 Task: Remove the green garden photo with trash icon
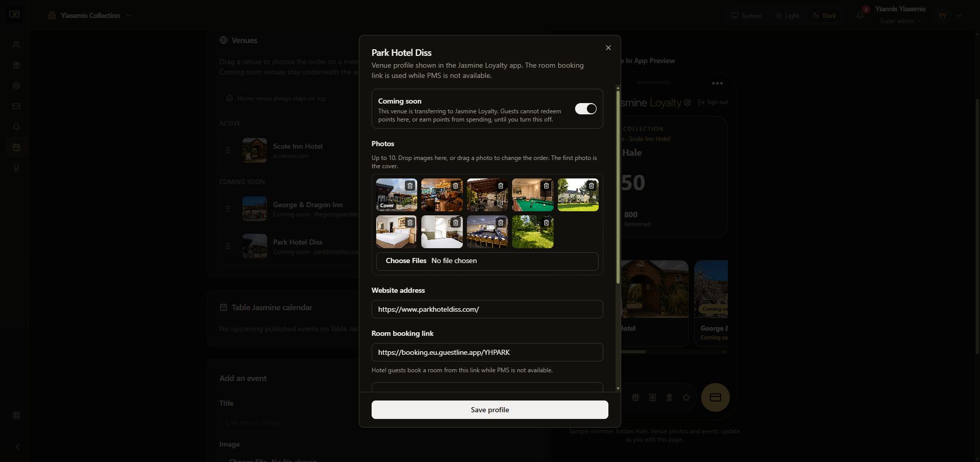[x=546, y=223]
